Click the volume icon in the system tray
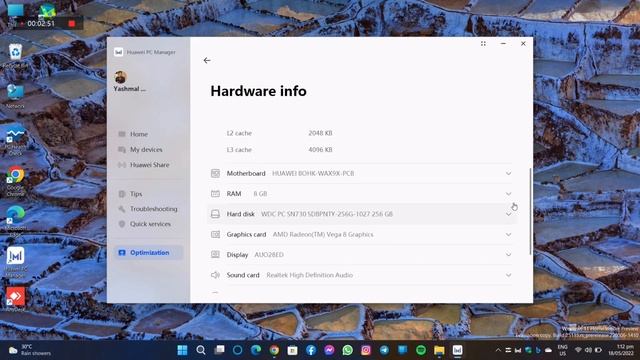The height and width of the screenshot is (360, 640). coord(588,350)
